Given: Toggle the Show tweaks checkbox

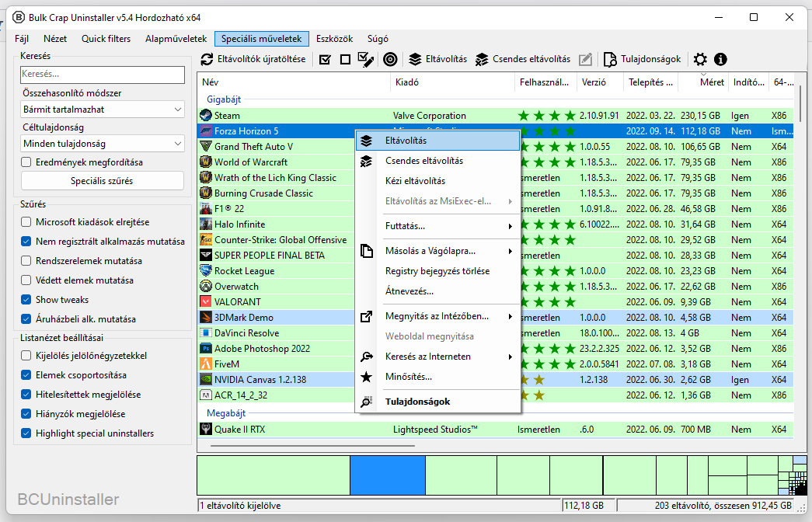Looking at the screenshot, I should (x=27, y=300).
